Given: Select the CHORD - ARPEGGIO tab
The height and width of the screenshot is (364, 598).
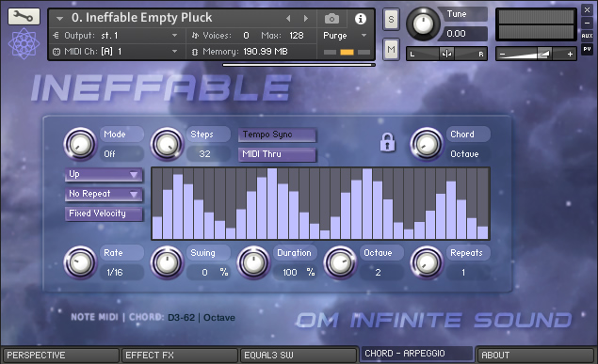Looking at the screenshot, I should 417,354.
